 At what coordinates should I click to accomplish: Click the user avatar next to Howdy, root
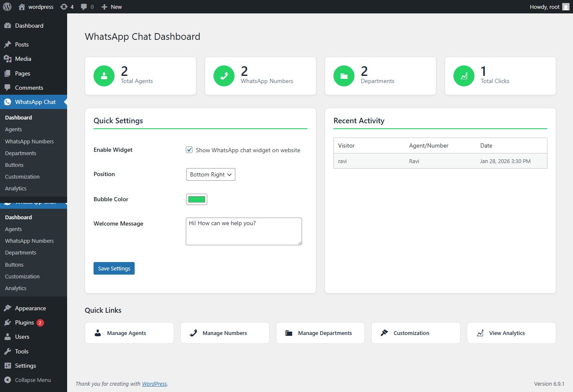(x=566, y=7)
